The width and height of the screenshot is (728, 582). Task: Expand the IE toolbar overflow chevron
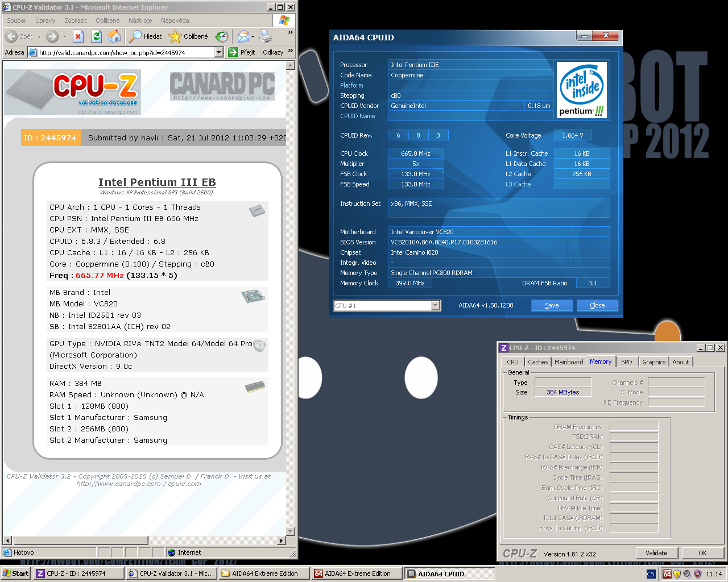point(291,32)
